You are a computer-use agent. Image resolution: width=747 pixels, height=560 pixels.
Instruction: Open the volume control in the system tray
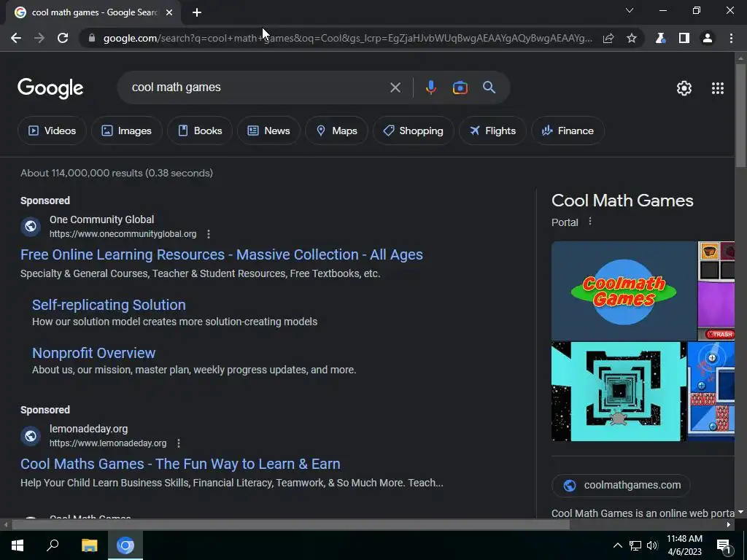(x=652, y=545)
